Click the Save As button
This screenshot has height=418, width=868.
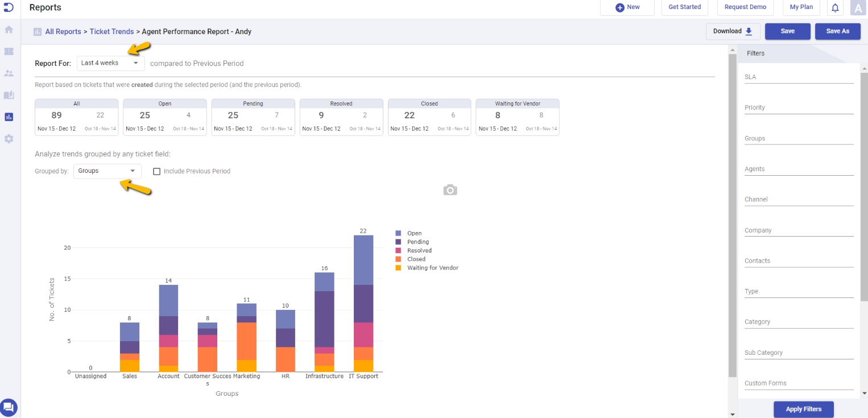point(837,31)
